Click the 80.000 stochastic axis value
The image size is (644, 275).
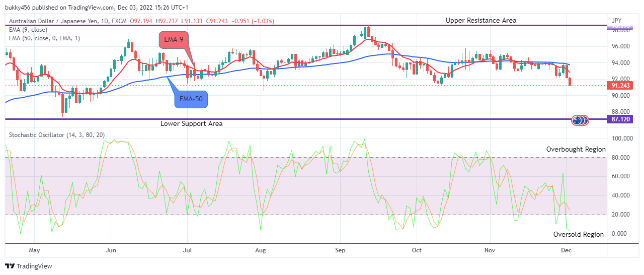coord(621,157)
